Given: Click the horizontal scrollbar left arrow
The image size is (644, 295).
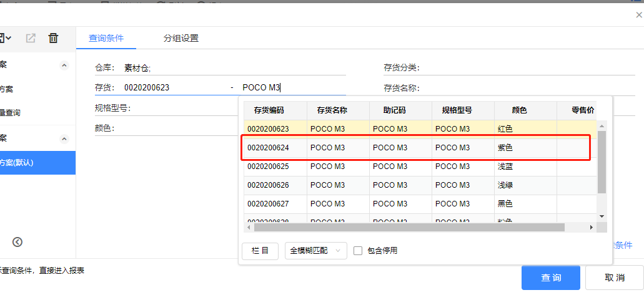Looking at the screenshot, I should (248, 227).
